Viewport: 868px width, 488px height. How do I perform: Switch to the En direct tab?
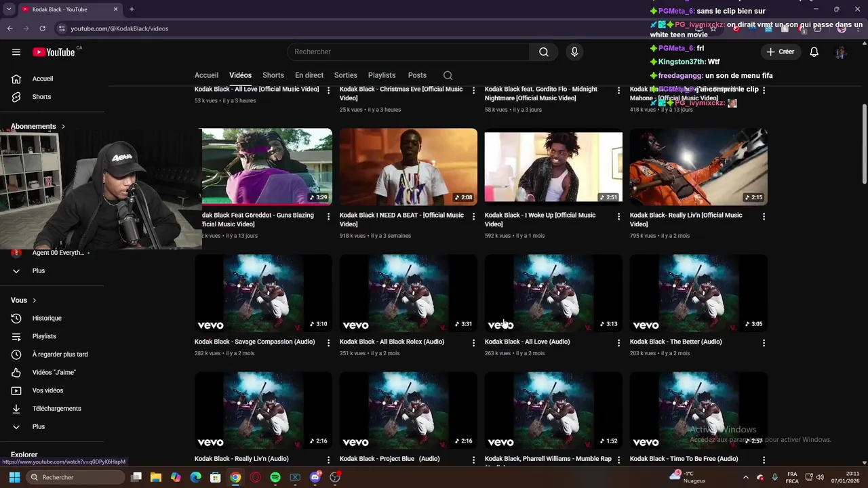[309, 75]
